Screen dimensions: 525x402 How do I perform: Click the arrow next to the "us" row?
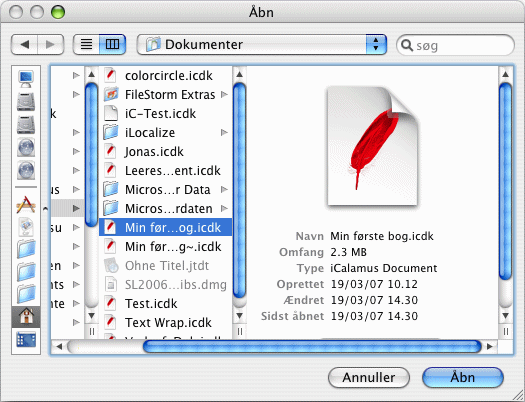(76, 189)
